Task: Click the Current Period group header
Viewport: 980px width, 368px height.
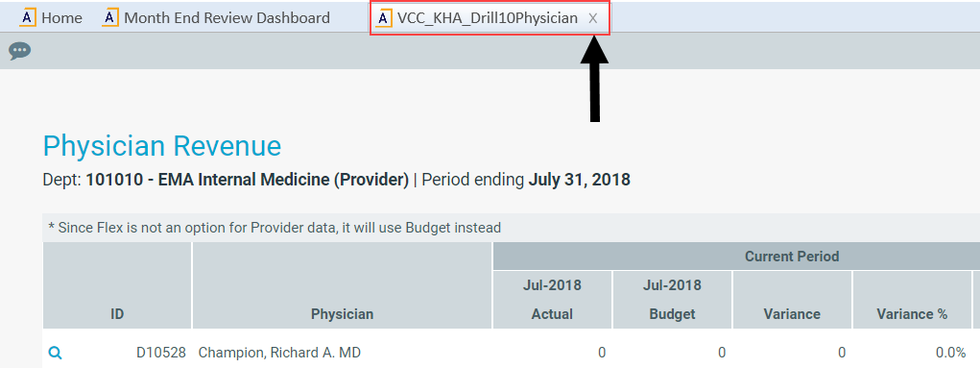Action: click(x=736, y=256)
